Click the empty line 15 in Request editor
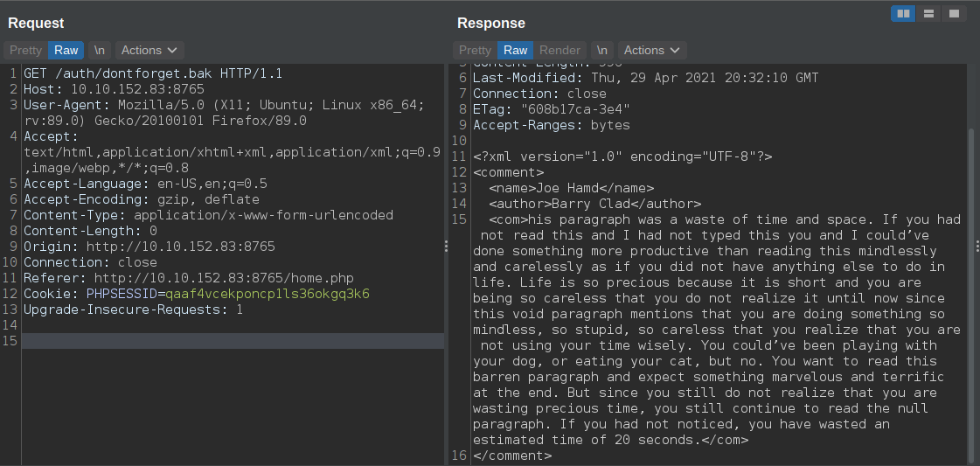980x466 pixels. 233,340
